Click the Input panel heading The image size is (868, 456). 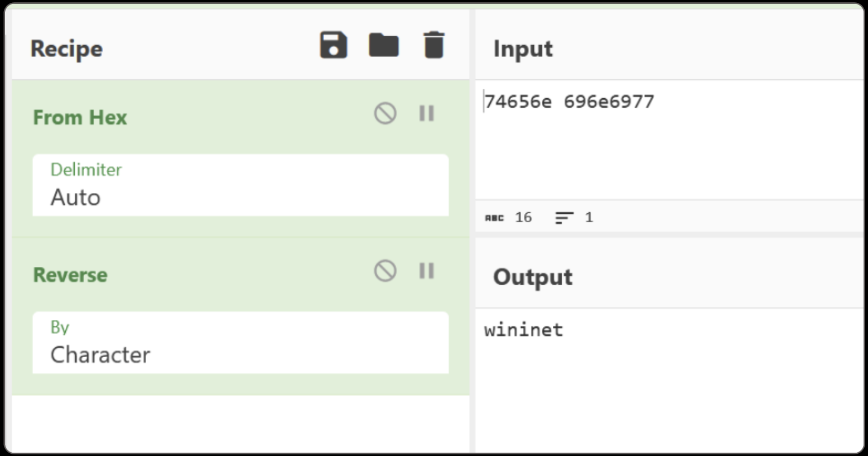coord(523,49)
